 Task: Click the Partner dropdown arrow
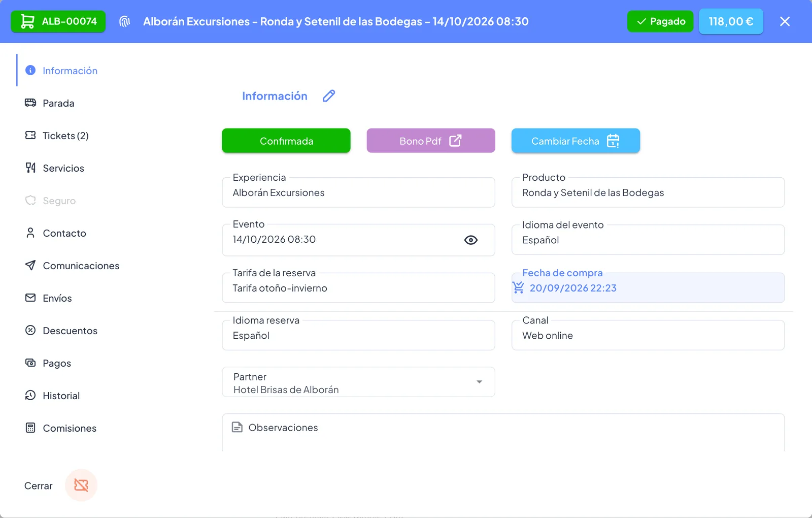click(479, 382)
